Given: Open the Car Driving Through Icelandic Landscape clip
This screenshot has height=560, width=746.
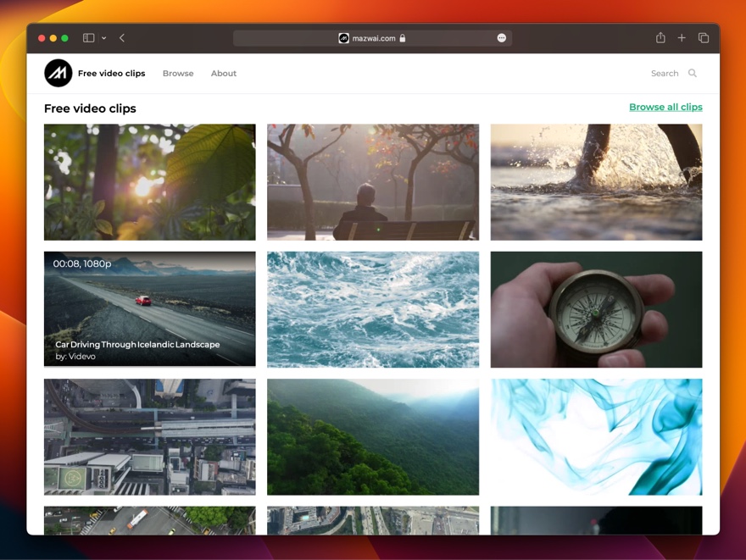Looking at the screenshot, I should pyautogui.click(x=150, y=309).
